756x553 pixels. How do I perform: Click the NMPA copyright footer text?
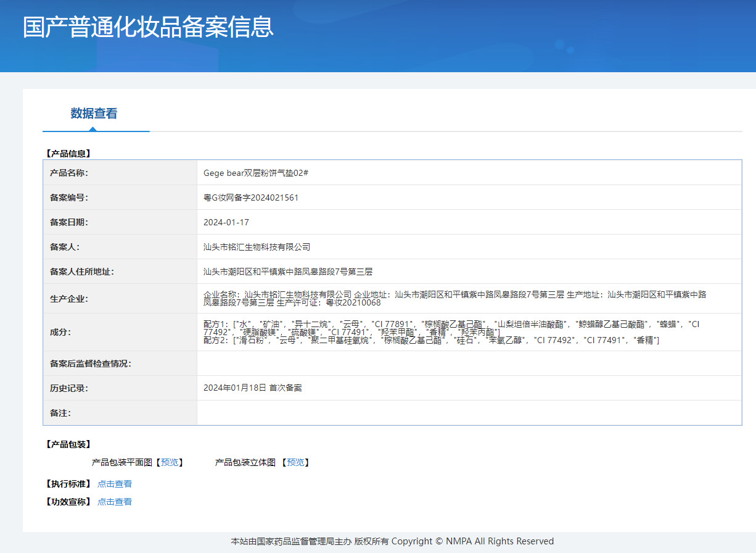point(392,541)
